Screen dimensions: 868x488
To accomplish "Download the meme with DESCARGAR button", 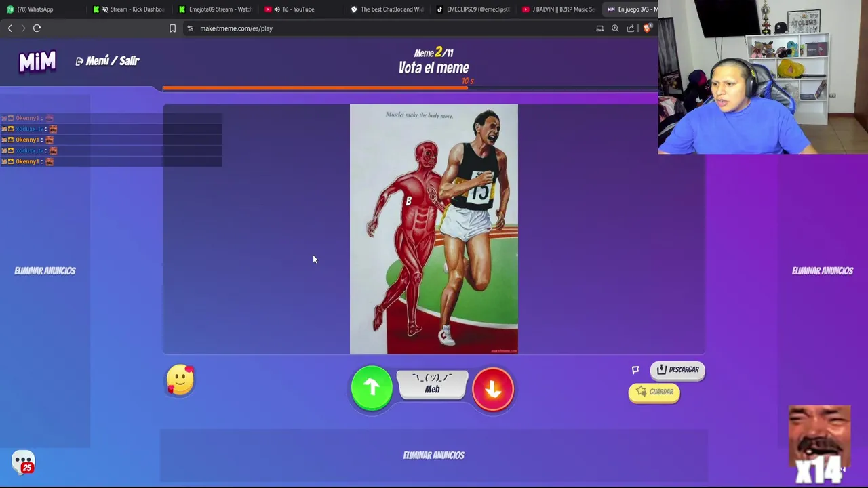I will coord(677,370).
